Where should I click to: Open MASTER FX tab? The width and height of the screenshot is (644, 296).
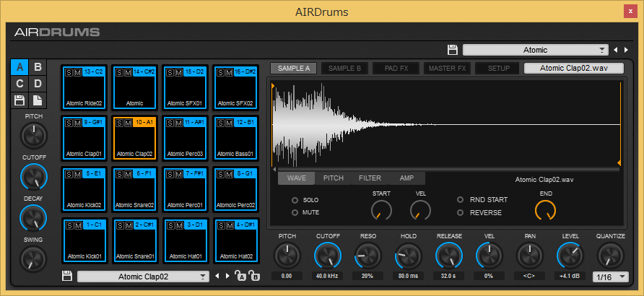[448, 69]
